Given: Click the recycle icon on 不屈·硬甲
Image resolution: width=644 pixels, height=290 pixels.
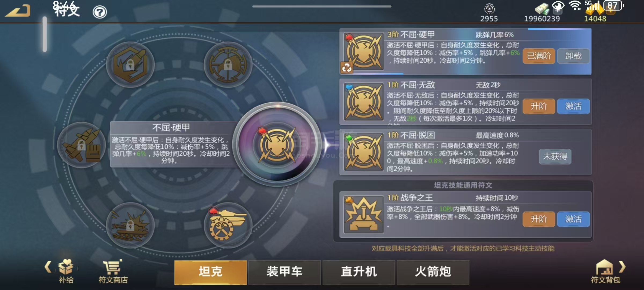Looking at the screenshot, I should [346, 67].
